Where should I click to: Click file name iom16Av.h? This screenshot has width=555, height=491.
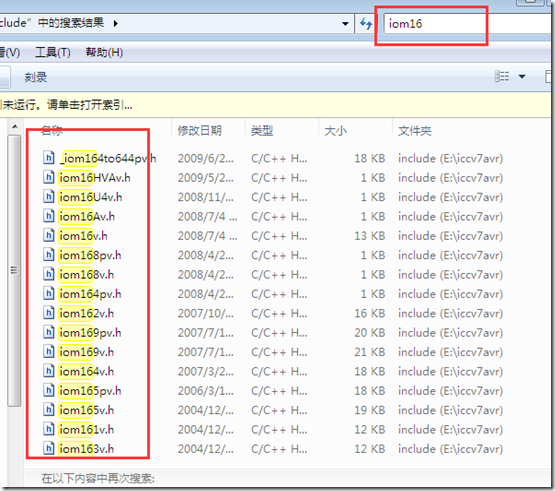(x=87, y=217)
